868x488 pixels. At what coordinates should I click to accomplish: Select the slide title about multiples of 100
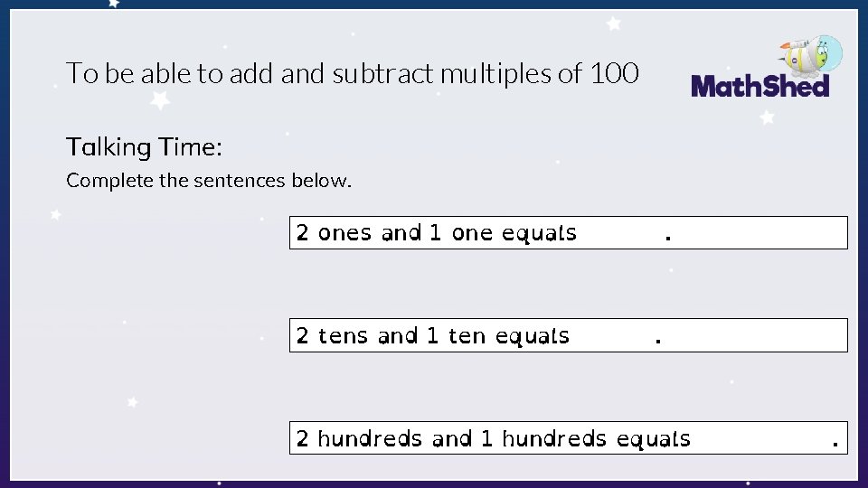tap(353, 73)
